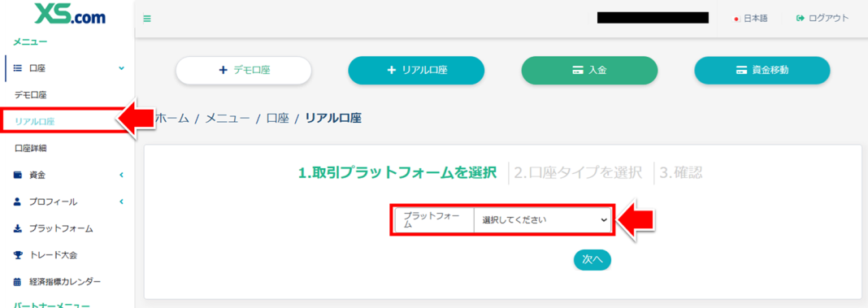Select リアル口座 in the sidebar

(35, 121)
